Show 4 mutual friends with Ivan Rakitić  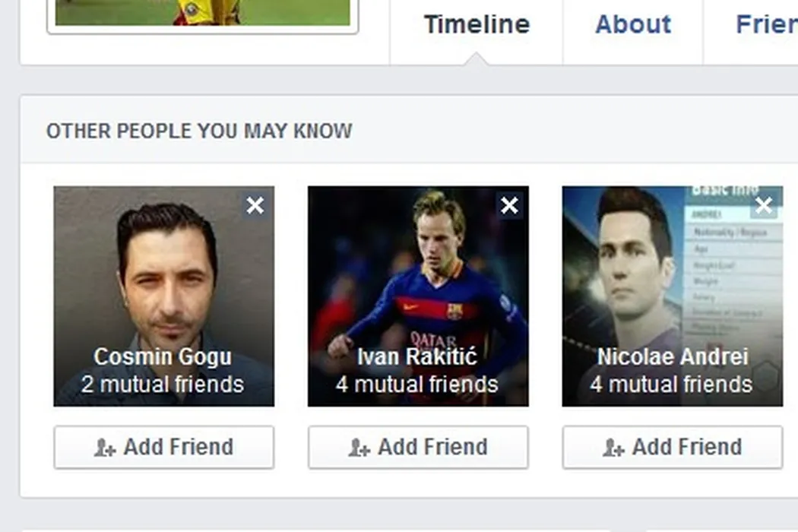click(x=417, y=384)
